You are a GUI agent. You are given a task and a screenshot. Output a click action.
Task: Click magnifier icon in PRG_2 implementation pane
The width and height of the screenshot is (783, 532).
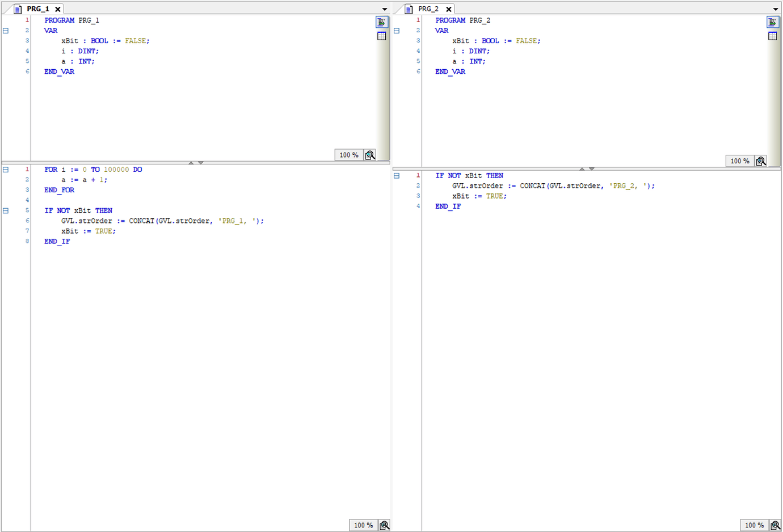tap(775, 525)
